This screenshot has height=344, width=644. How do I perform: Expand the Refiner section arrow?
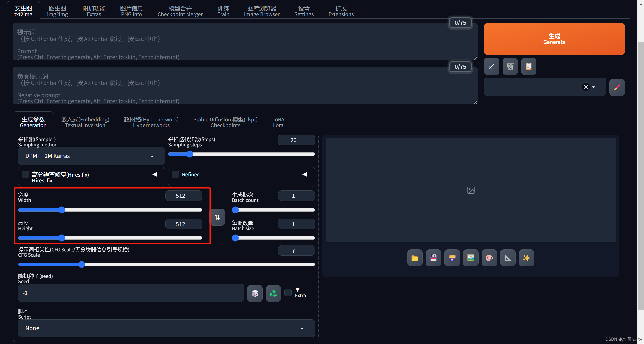pyautogui.click(x=305, y=174)
